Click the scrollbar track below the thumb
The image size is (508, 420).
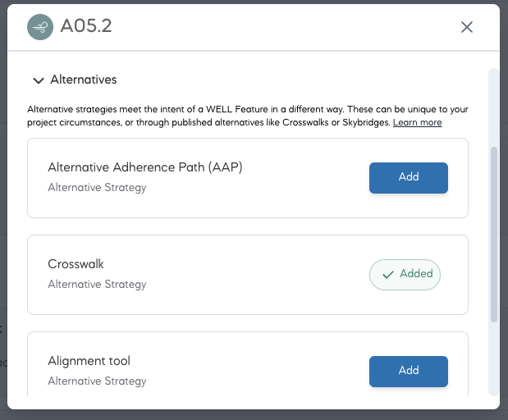(494, 358)
